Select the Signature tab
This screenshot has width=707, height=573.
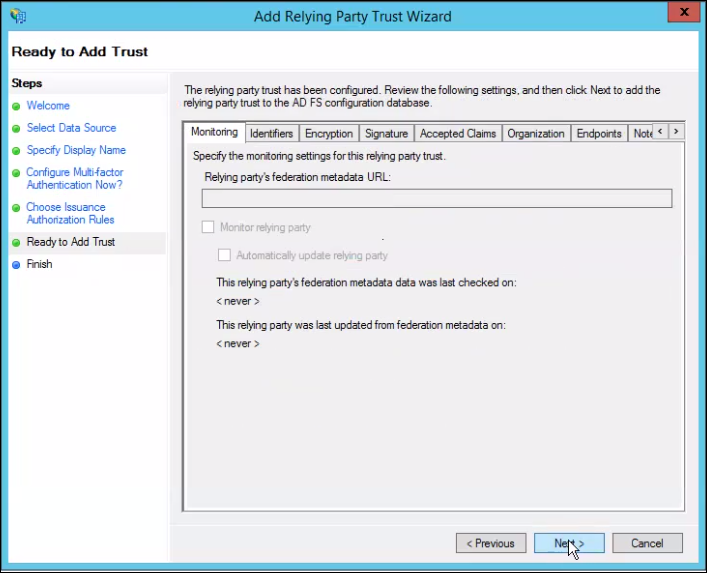tap(386, 133)
